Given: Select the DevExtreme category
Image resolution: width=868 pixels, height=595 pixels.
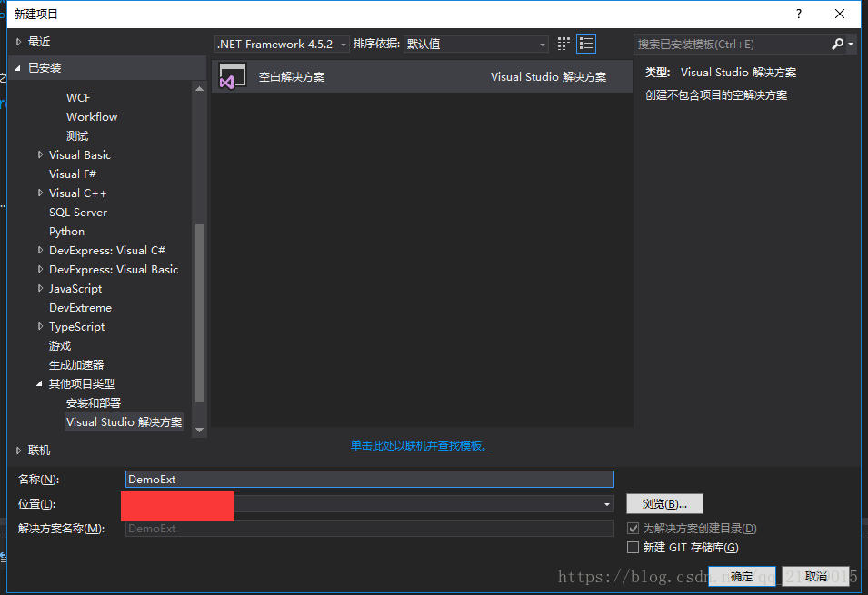Looking at the screenshot, I should 81,307.
